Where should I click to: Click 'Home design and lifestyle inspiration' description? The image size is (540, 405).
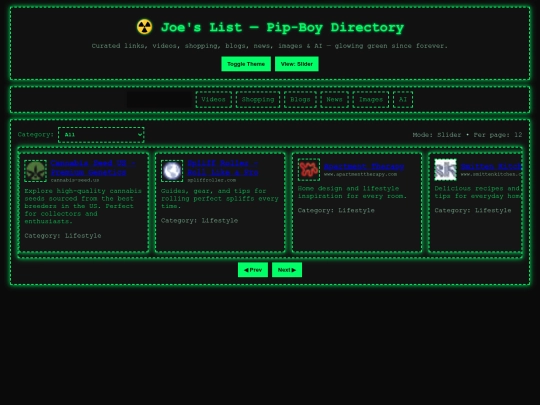coord(352,192)
